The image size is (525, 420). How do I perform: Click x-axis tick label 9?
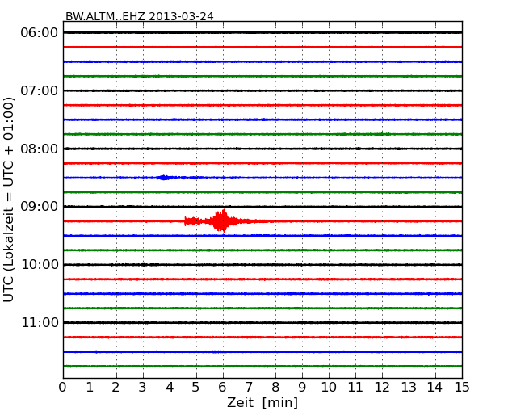302,388
